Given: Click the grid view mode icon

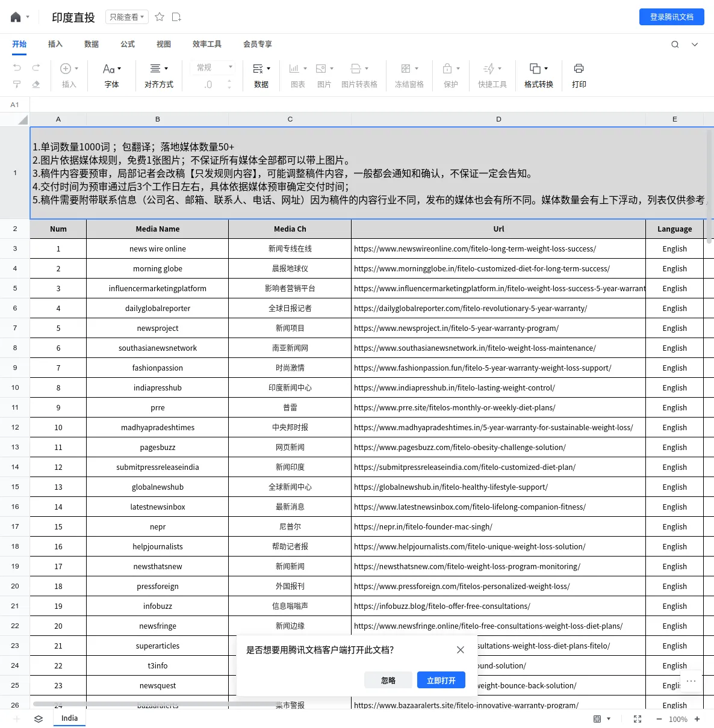Looking at the screenshot, I should click(597, 719).
